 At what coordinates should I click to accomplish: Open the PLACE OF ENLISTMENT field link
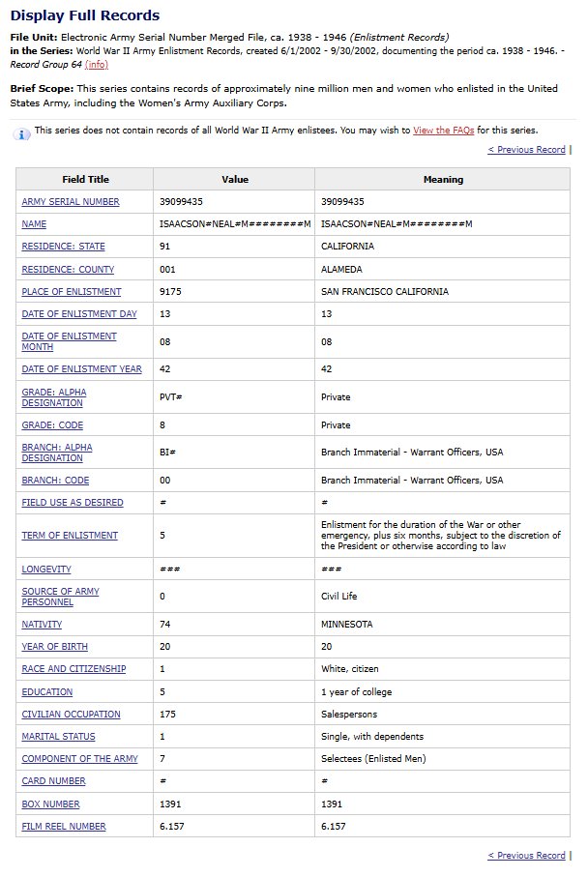click(72, 292)
